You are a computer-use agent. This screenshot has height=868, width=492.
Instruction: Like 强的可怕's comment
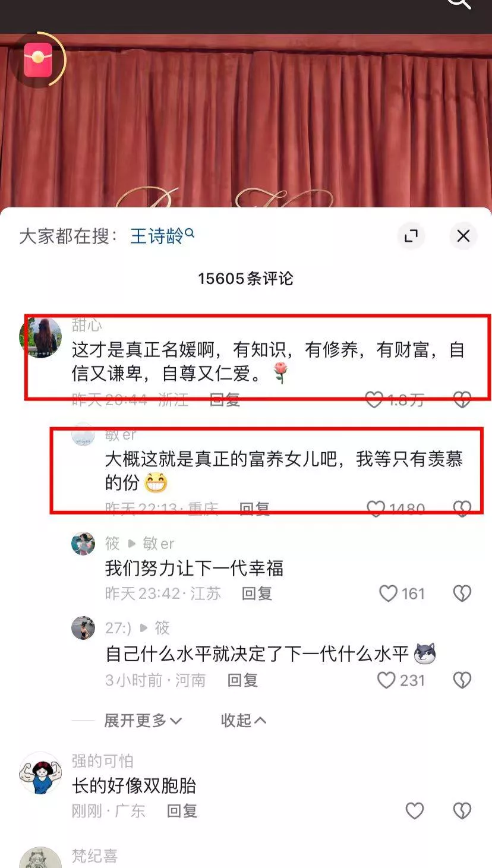tap(414, 811)
